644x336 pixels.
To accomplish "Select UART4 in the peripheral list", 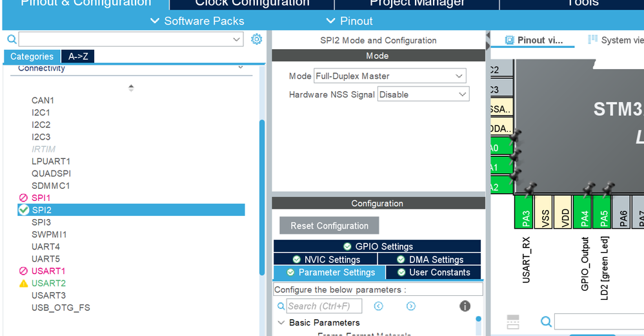I will click(46, 247).
